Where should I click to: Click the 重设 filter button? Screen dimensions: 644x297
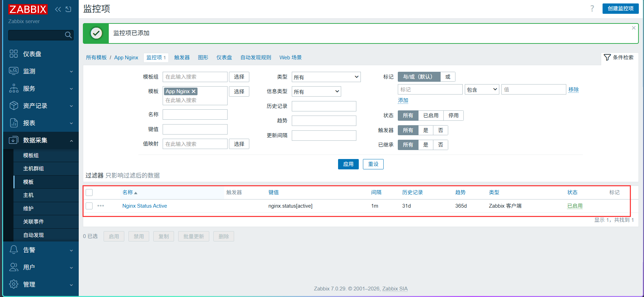coord(373,164)
